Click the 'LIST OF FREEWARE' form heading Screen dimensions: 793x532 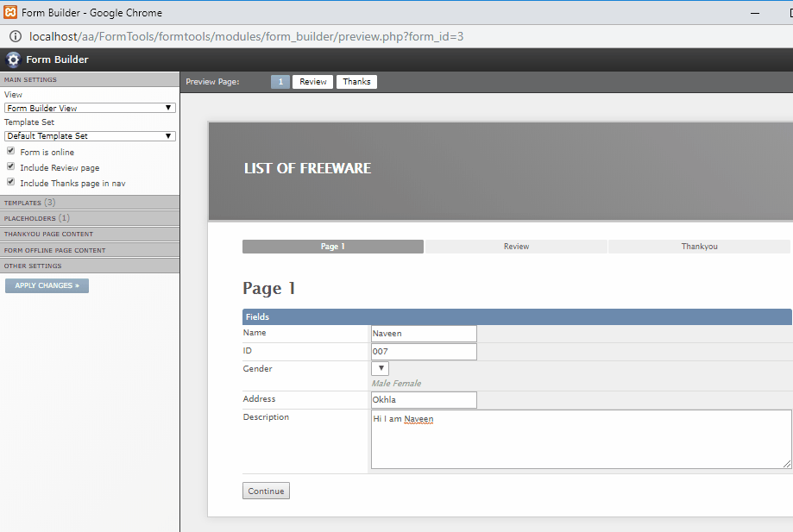tap(307, 168)
